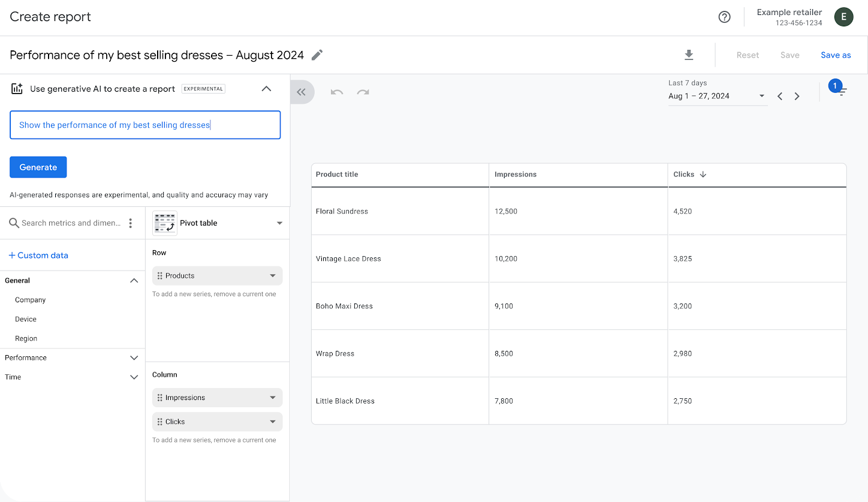Open the Impressions column dropdown arrow
The width and height of the screenshot is (868, 502).
tap(273, 398)
